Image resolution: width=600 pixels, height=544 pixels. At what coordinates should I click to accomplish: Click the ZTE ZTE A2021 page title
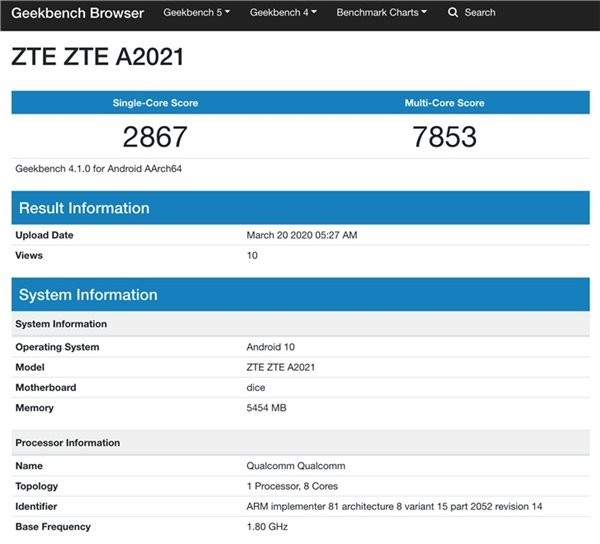(97, 57)
